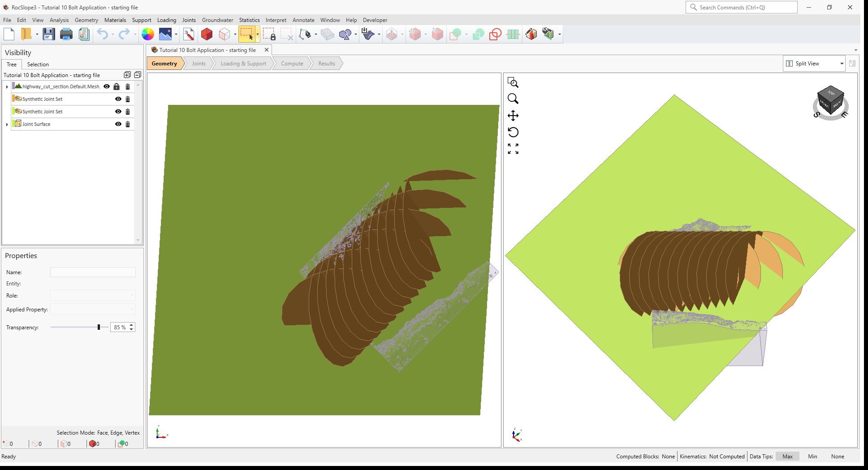The height and width of the screenshot is (470, 868).
Task: Click the intersect green shapes icon
Action: pos(478,34)
